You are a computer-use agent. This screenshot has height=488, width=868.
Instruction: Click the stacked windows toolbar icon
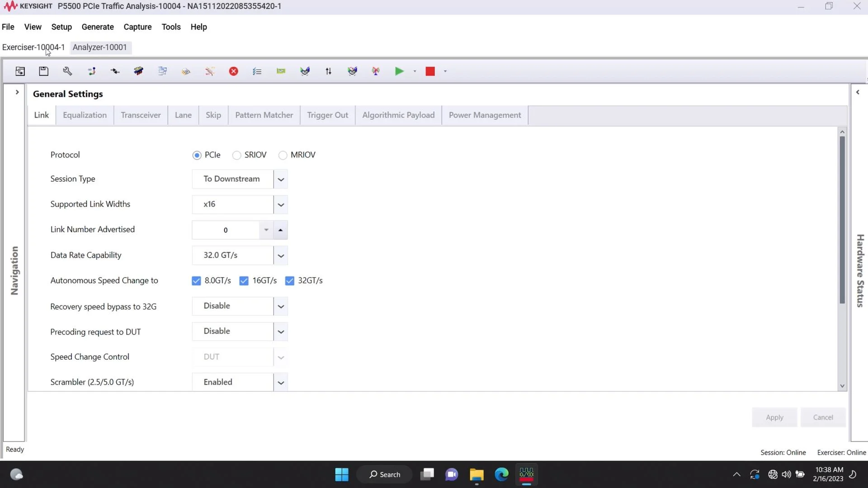[x=162, y=71]
